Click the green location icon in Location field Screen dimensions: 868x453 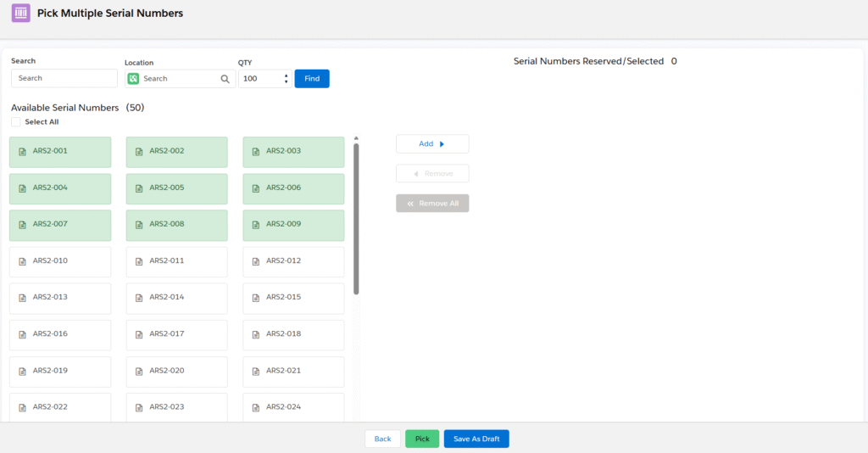point(134,79)
